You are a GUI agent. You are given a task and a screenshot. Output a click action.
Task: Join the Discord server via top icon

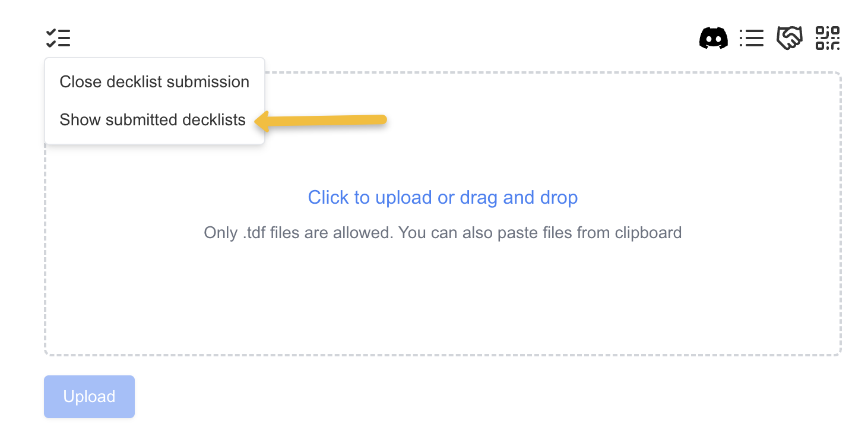coord(713,39)
